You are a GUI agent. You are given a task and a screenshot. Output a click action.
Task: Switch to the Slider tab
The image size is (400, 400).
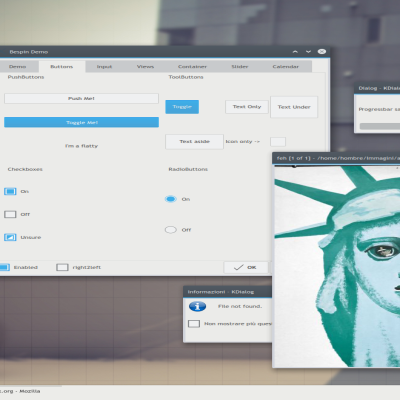coord(240,67)
